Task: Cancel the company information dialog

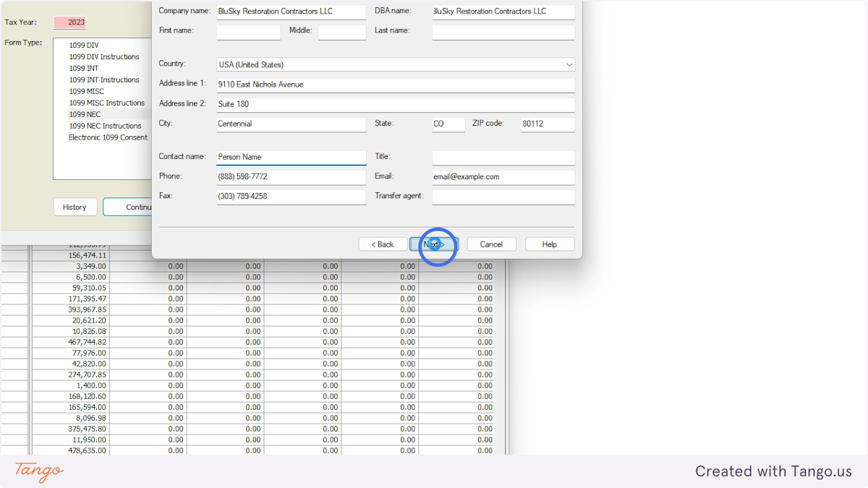Action: [491, 244]
